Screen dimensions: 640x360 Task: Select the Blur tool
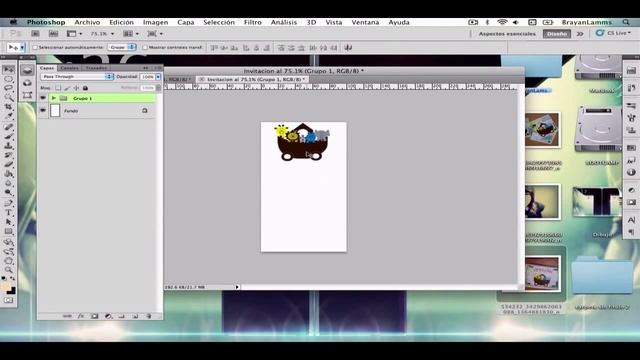point(8,183)
